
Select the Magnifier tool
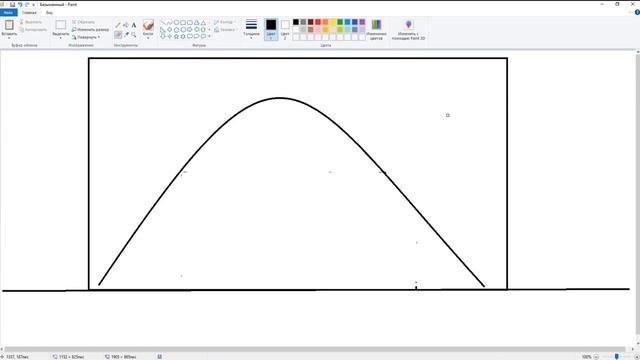(x=133, y=35)
